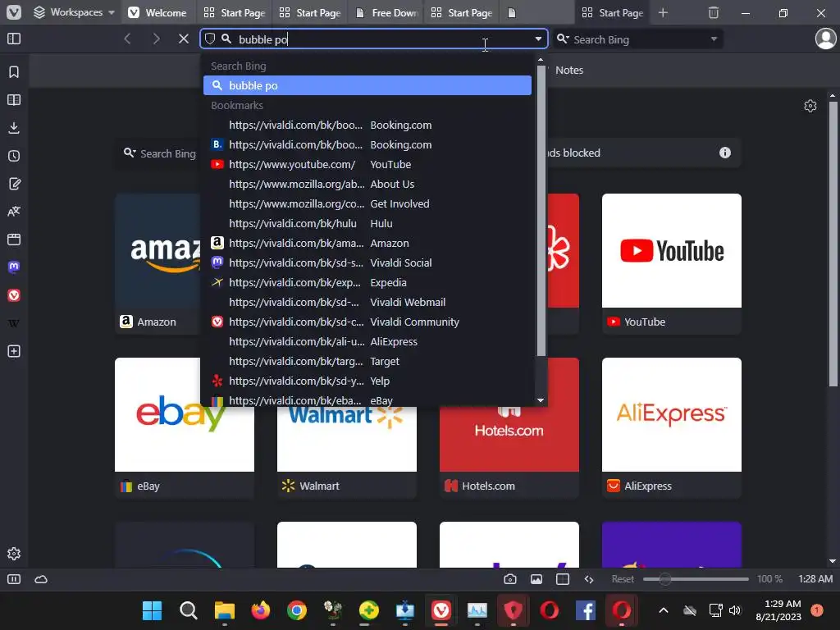This screenshot has height=630, width=840.
Task: Stop loading with the X button
Action: coord(184,39)
